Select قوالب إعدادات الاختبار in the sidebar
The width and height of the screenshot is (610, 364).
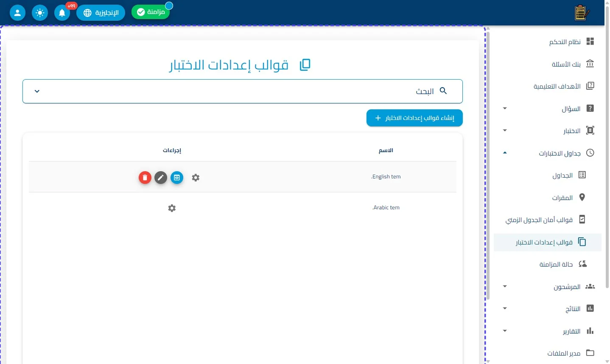548,242
